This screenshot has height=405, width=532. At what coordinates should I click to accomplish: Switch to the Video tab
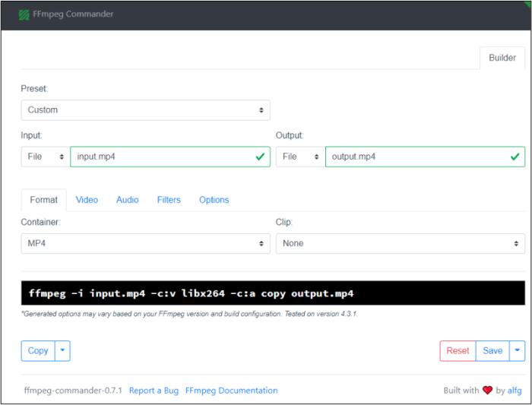87,200
